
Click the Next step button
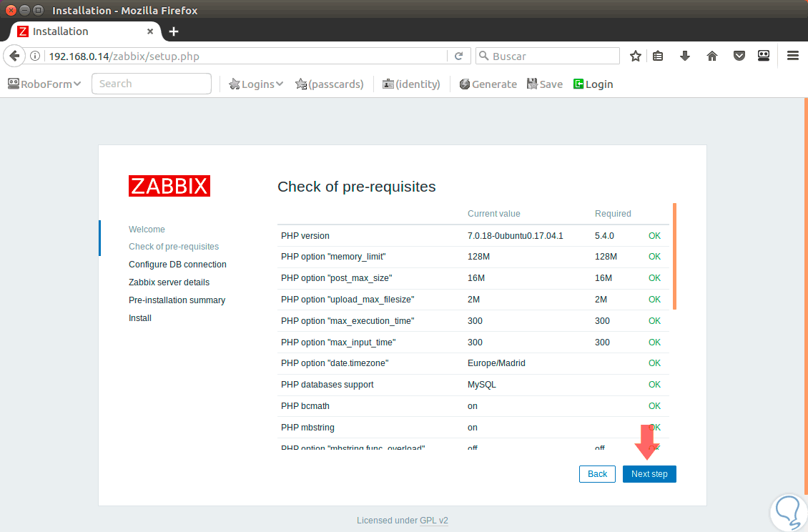coord(649,474)
